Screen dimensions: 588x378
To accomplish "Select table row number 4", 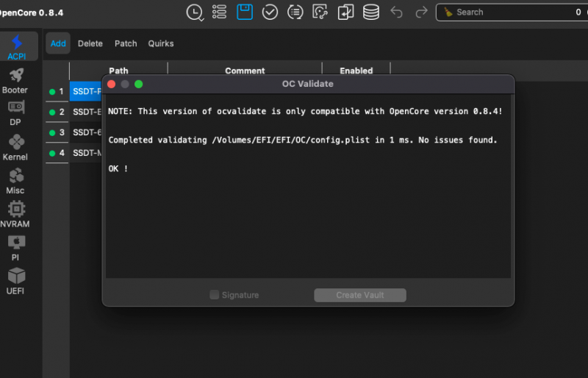I will pyautogui.click(x=57, y=153).
